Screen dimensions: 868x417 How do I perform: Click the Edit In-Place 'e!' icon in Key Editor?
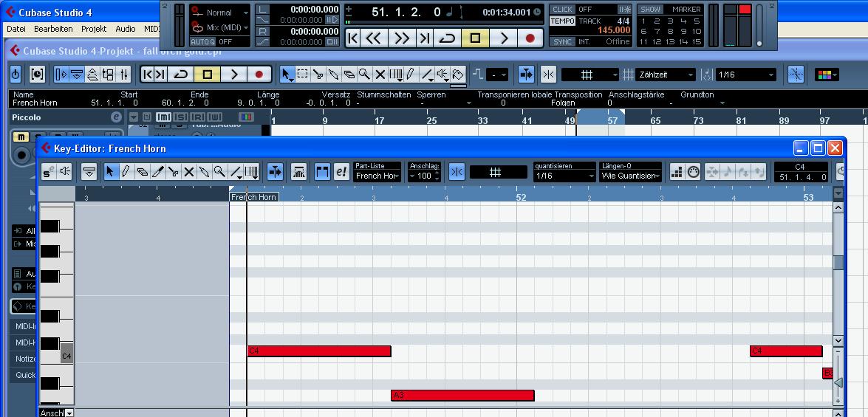tap(341, 172)
